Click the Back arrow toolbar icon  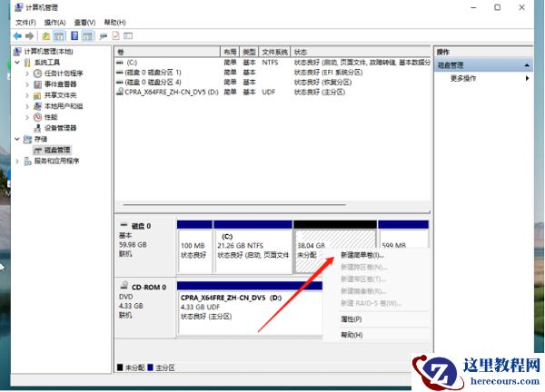pos(17,35)
